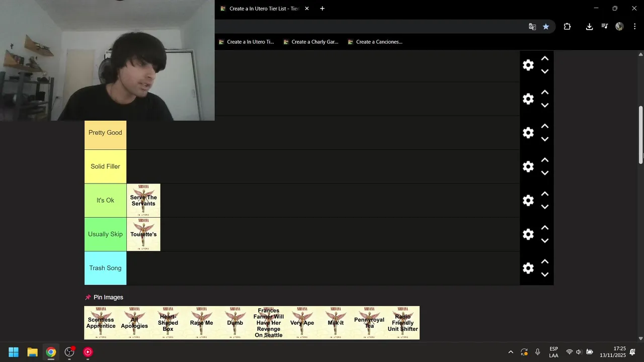Open Create a Charly Gar... bookmark
Viewport: 644px width, 362px height.
[x=311, y=42]
